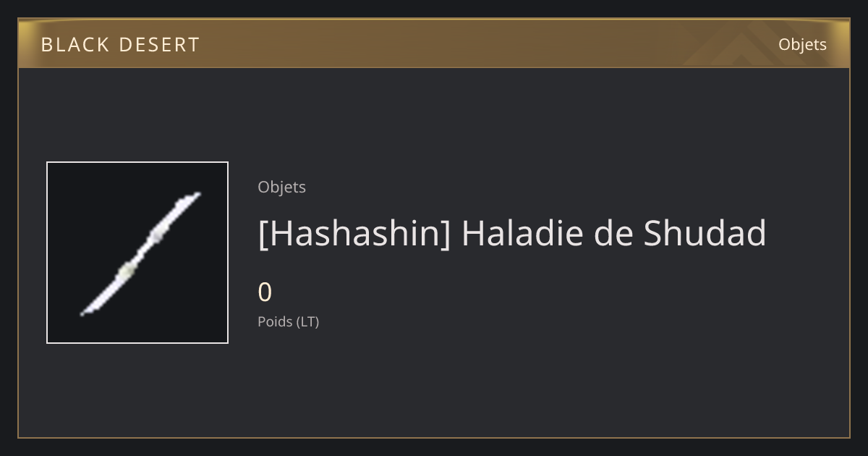Click the word DESERT in the header
Viewport: 868px width, 456px height.
click(159, 45)
